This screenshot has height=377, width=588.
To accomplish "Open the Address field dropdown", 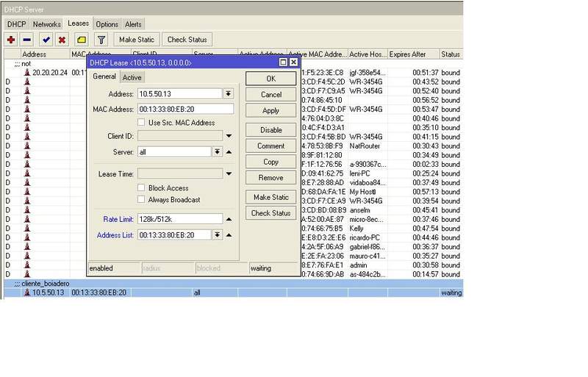I will click(228, 94).
